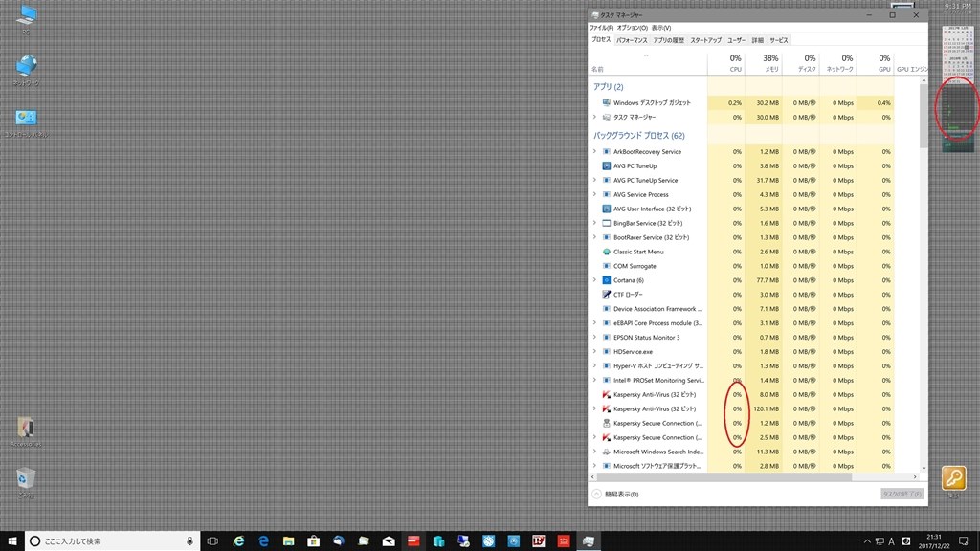
Task: Launch Microsoft Edge from the taskbar
Action: 263,541
